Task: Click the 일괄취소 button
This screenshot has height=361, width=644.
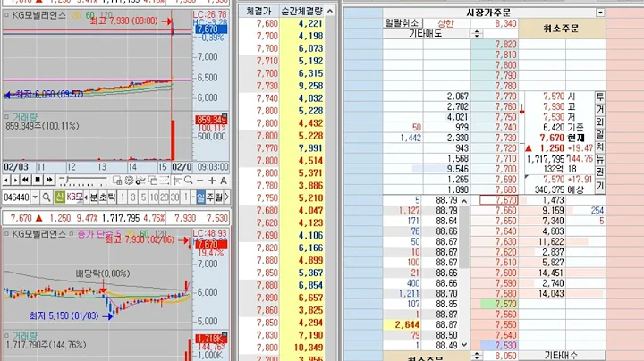Action: point(402,23)
